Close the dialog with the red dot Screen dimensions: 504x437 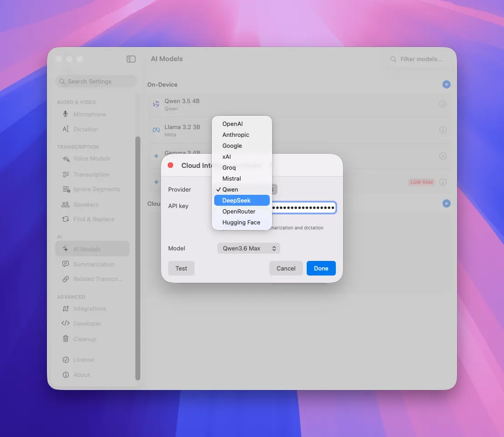(171, 166)
